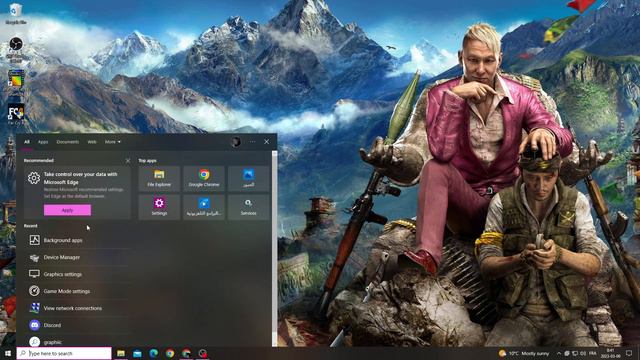Screen dimensions: 640x360
Task: Click the user profile avatar in search panel
Action: (x=236, y=142)
